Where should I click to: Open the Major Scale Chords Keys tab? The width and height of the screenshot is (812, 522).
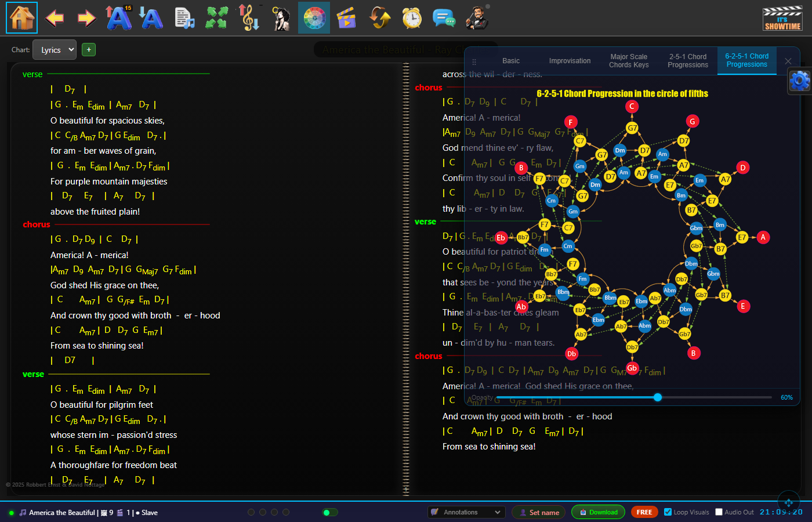pos(629,61)
